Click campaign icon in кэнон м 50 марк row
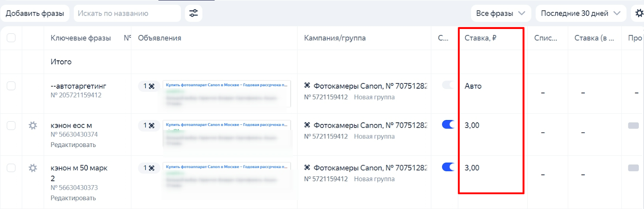644x209 pixels. (x=307, y=168)
